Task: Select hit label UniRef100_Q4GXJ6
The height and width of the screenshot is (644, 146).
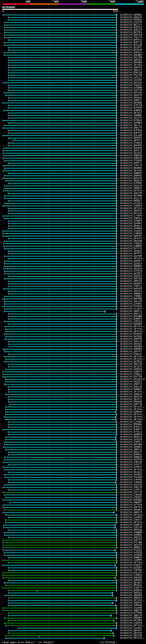Action: 131,387
